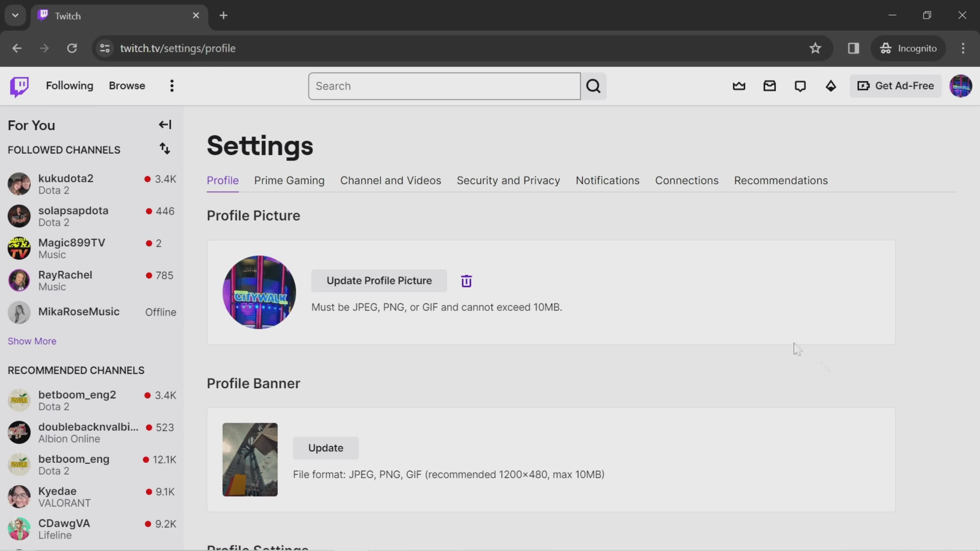This screenshot has height=551, width=980.
Task: Open the Connections tab
Action: pyautogui.click(x=687, y=181)
